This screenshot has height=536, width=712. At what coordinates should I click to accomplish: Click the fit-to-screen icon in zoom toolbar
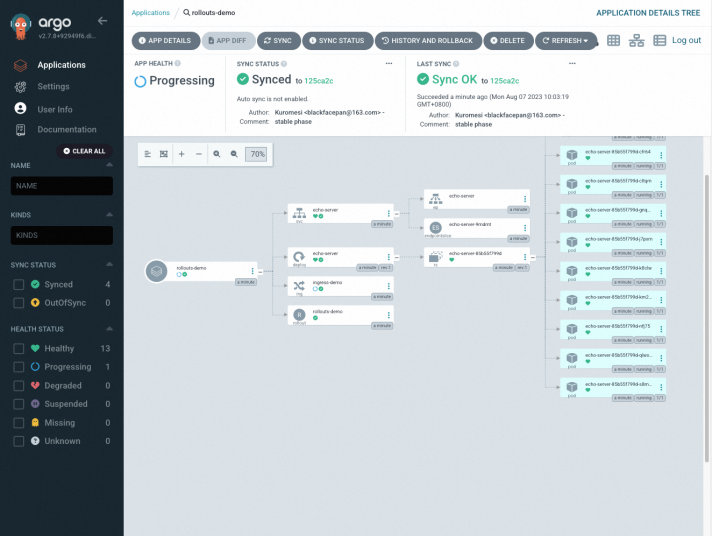164,154
